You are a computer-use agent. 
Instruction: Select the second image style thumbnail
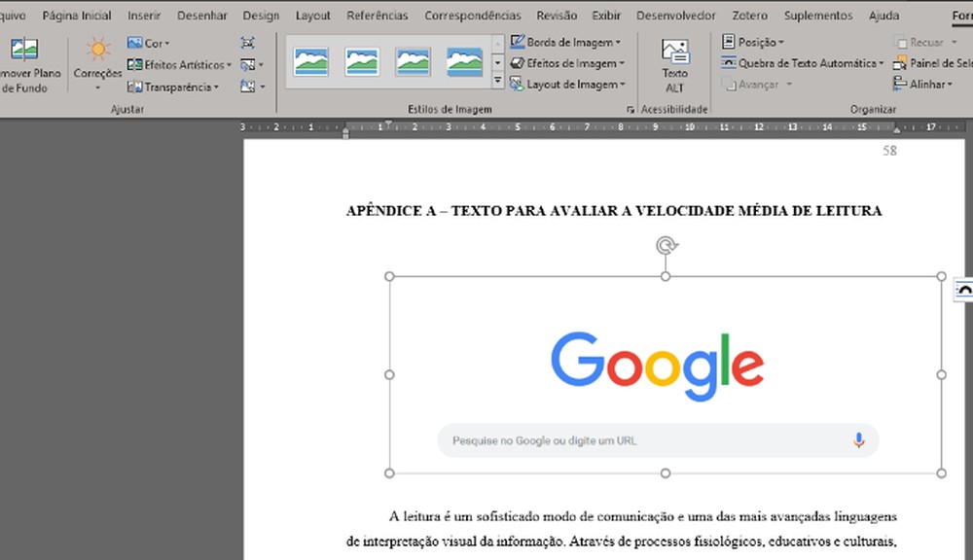point(362,60)
